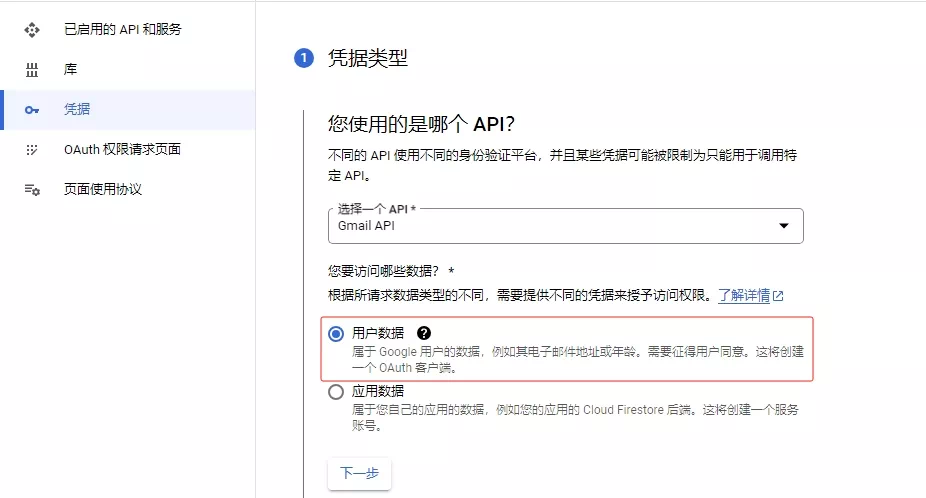Click the external link icon after 了解详情
This screenshot has width=926, height=498.
click(778, 296)
